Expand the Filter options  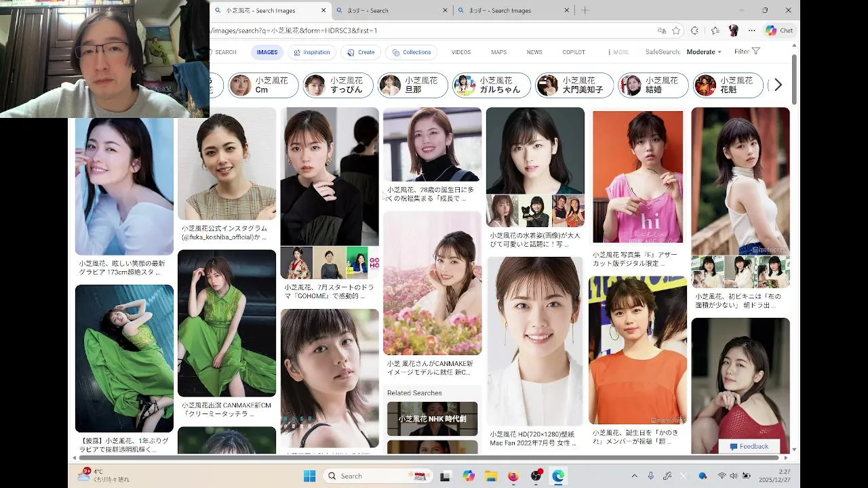[747, 52]
